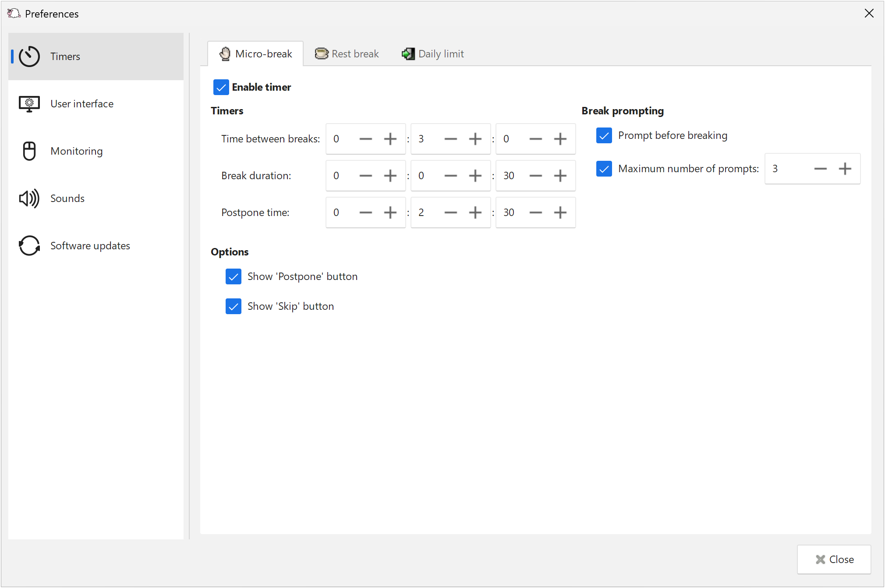The image size is (885, 588).
Task: Increase maximum number of prompts
Action: 845,169
